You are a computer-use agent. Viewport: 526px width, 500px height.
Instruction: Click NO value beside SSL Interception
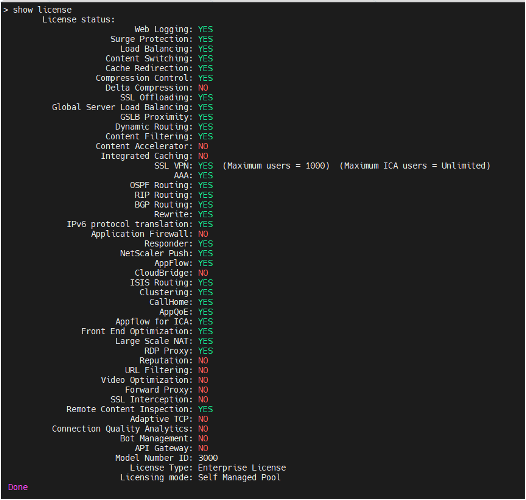pyautogui.click(x=203, y=400)
